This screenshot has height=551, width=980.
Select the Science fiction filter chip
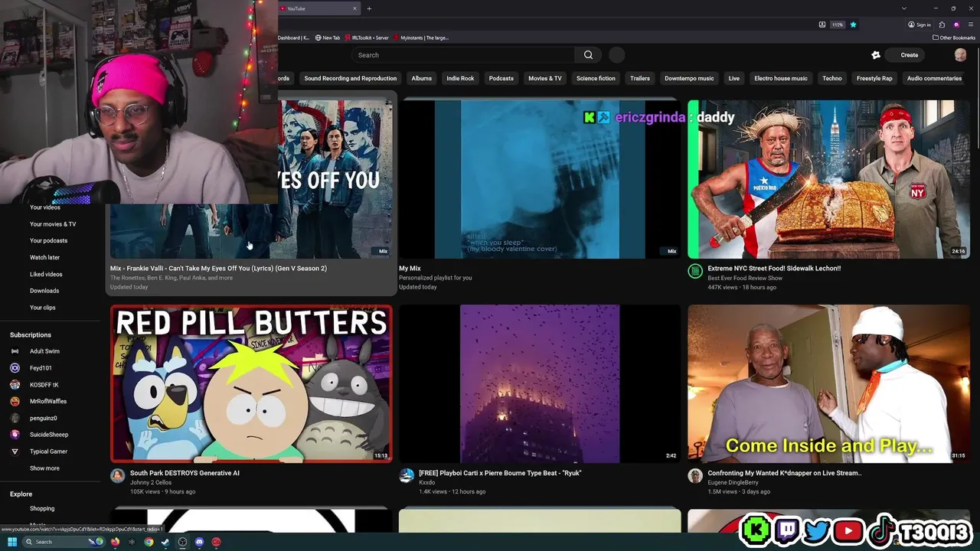tap(596, 78)
